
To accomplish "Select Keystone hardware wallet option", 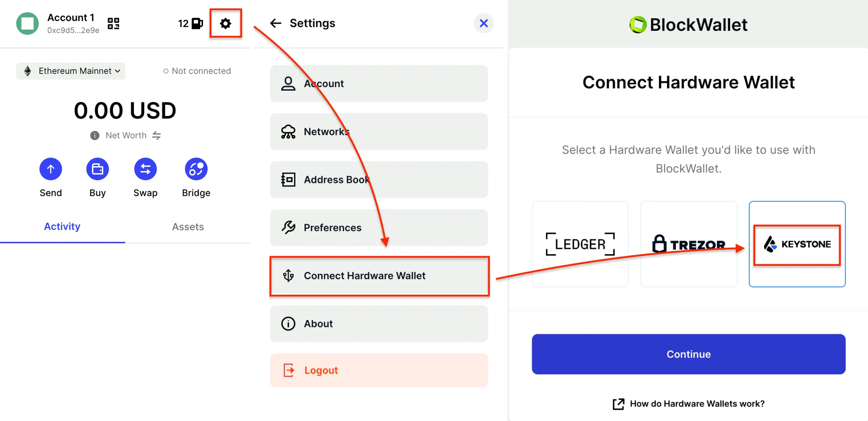I will pyautogui.click(x=797, y=244).
